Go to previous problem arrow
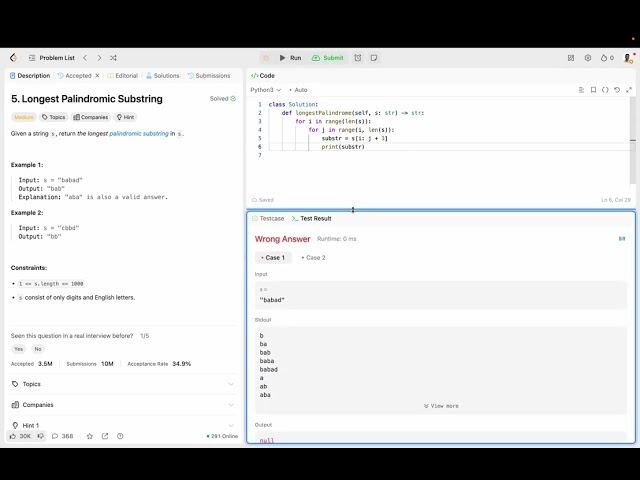Image resolution: width=640 pixels, height=480 pixels. [x=85, y=58]
